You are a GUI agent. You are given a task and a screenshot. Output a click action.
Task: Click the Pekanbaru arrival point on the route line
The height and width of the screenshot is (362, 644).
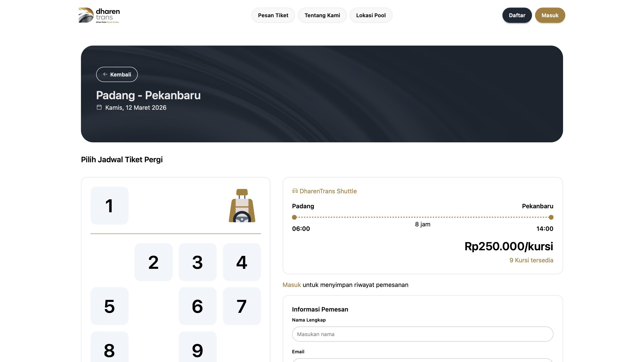pyautogui.click(x=551, y=217)
